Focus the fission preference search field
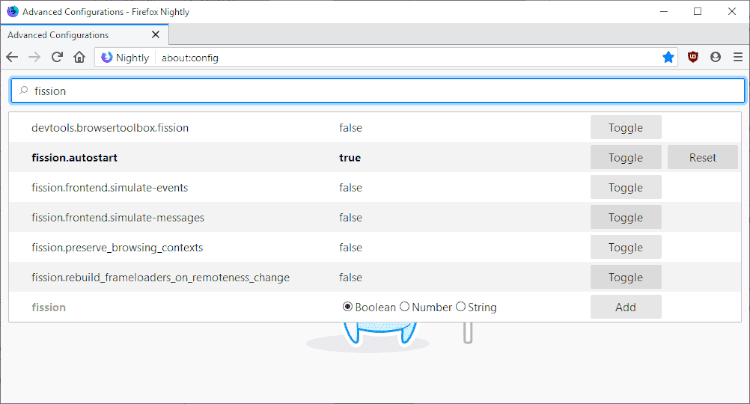The width and height of the screenshot is (750, 404). tap(378, 91)
